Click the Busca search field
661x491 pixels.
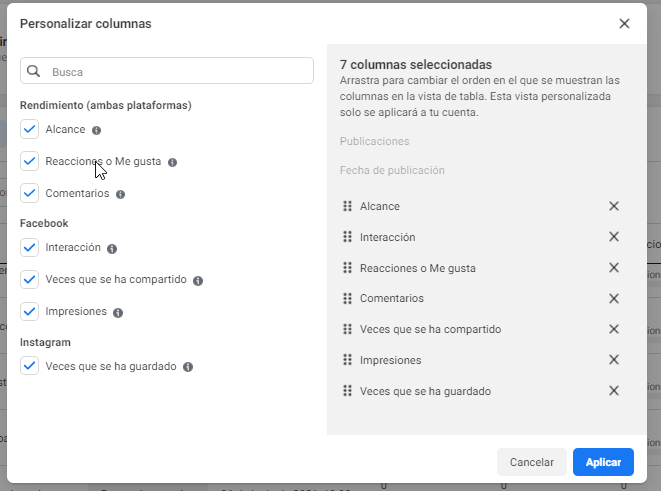[167, 71]
